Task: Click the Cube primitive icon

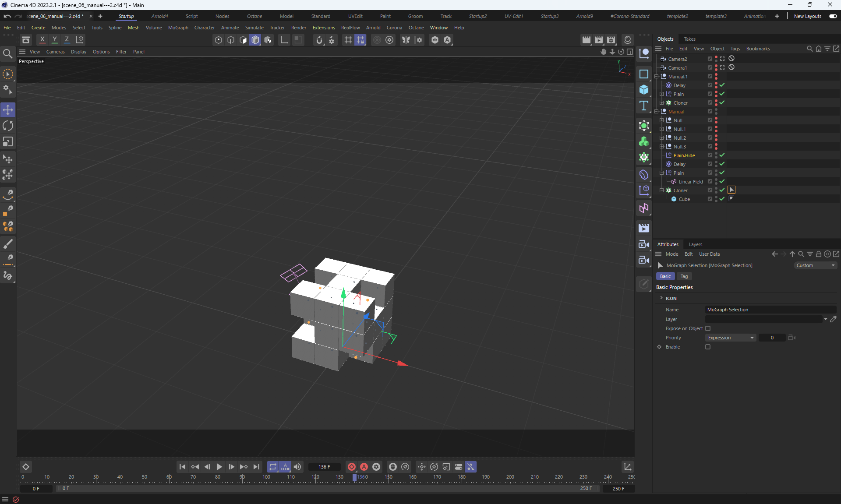Action: [x=643, y=89]
